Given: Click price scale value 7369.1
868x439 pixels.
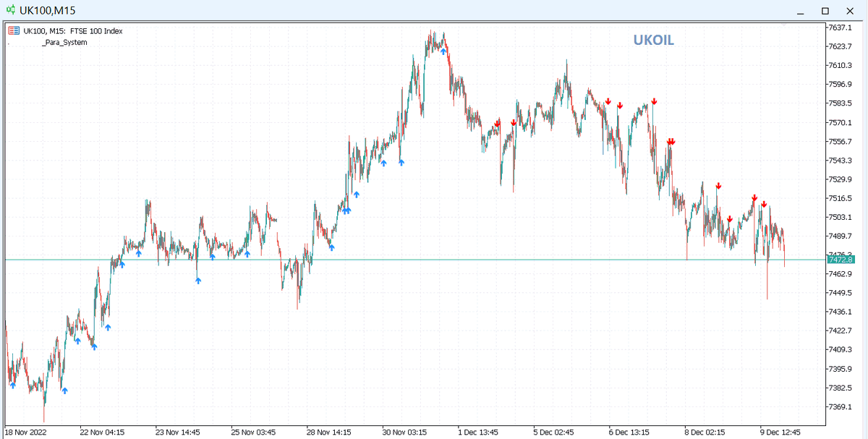Looking at the screenshot, I should (841, 406).
